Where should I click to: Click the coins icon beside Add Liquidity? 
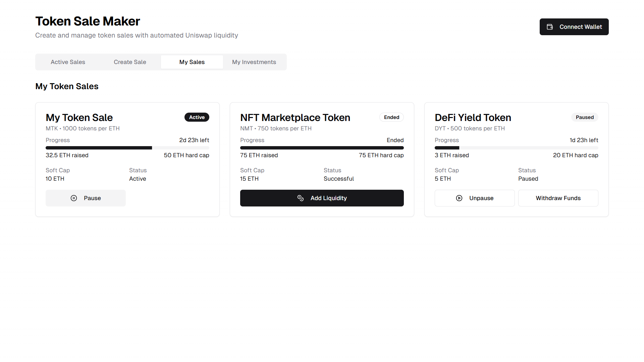pos(301,198)
